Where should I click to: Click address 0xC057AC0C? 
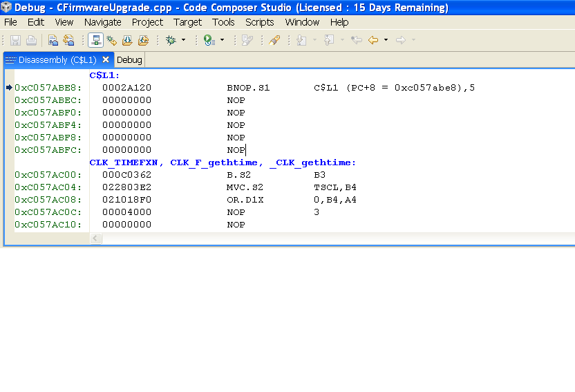coord(48,212)
